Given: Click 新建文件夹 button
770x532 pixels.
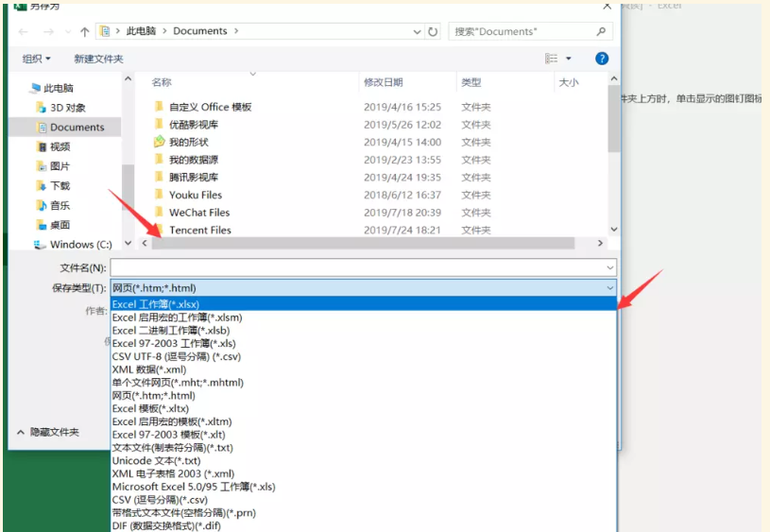Looking at the screenshot, I should pos(98,59).
